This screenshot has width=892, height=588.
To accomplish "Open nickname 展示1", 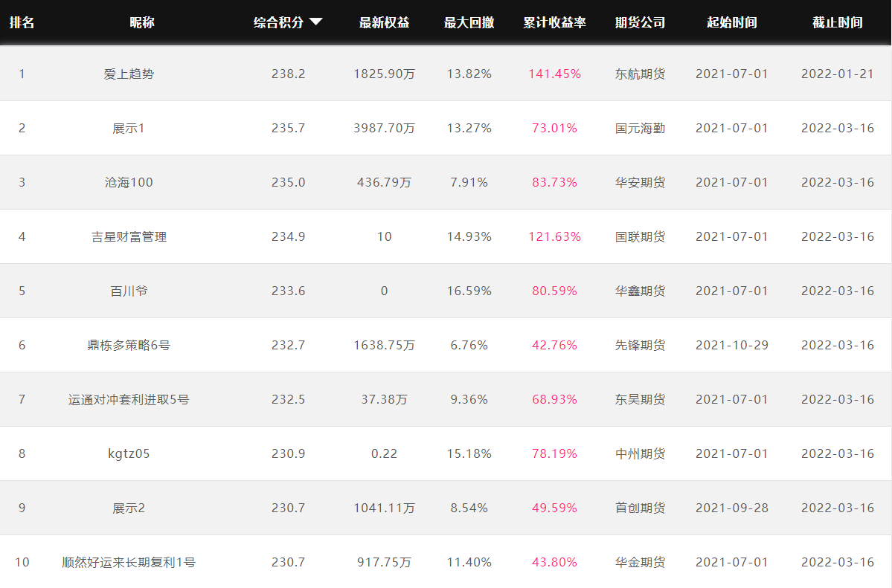I will (129, 129).
